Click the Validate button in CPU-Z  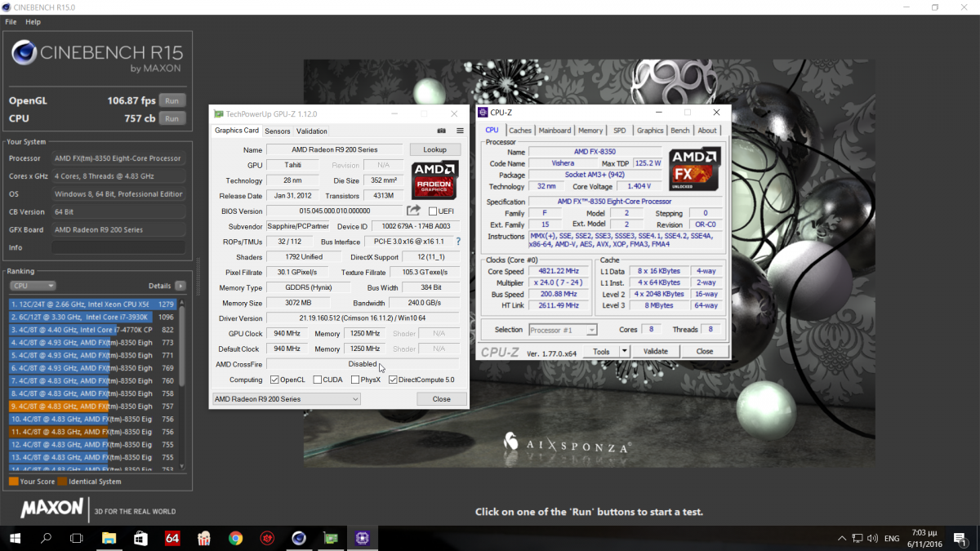[656, 351]
